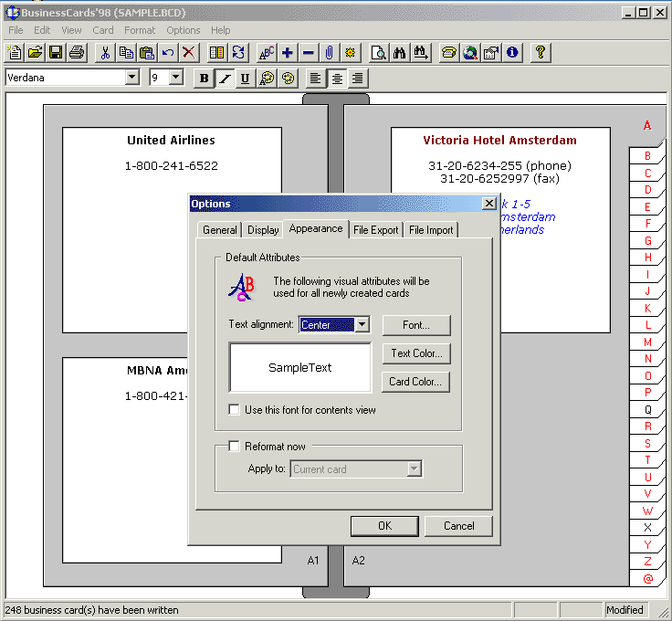Click the blue minus remove card icon
Viewport: 672px width, 621px height.
[x=308, y=53]
